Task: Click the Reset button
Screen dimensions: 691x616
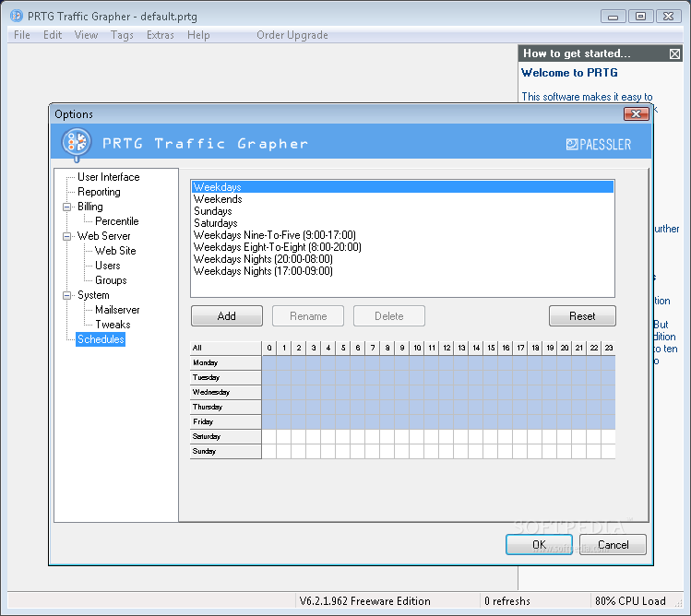Action: (x=582, y=316)
